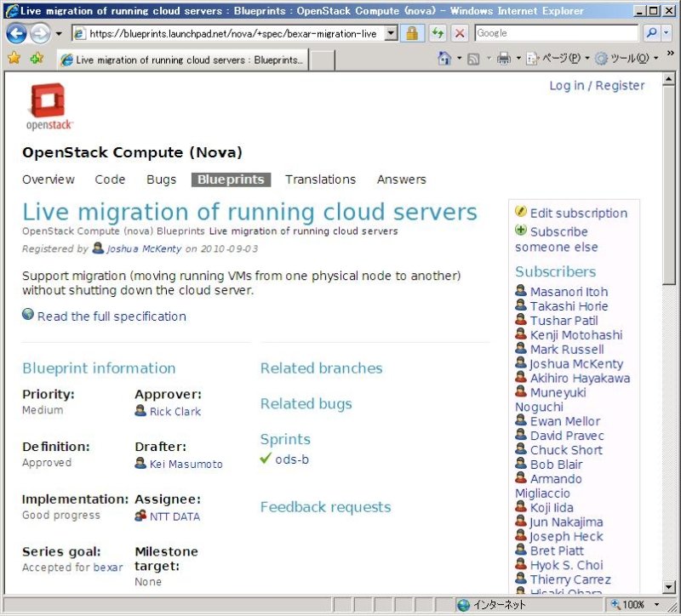This screenshot has height=616, width=681.
Task: Click Subscribe someone else link
Action: pyautogui.click(x=557, y=239)
